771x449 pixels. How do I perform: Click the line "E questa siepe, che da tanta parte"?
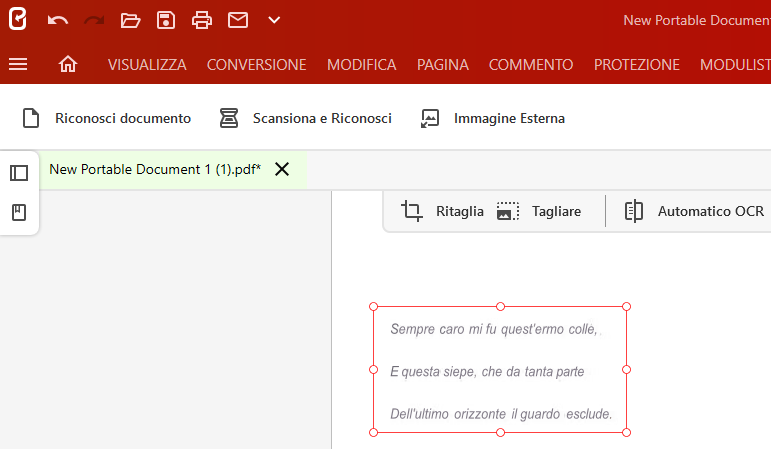487,371
